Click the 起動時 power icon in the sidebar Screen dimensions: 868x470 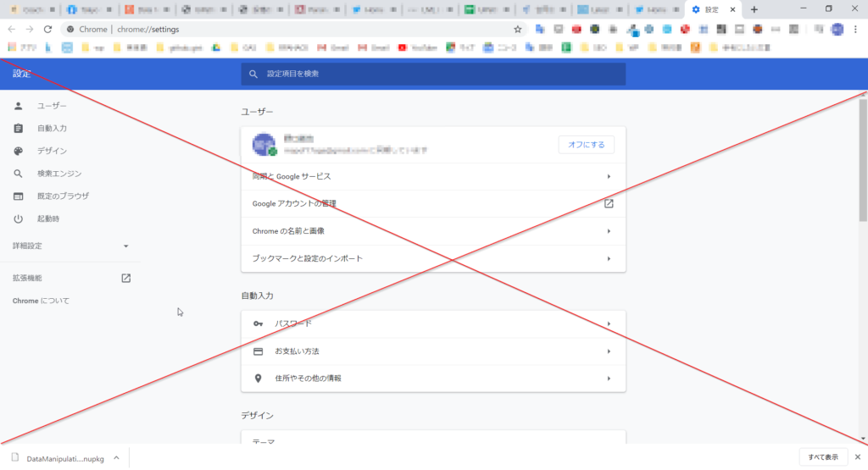point(19,219)
